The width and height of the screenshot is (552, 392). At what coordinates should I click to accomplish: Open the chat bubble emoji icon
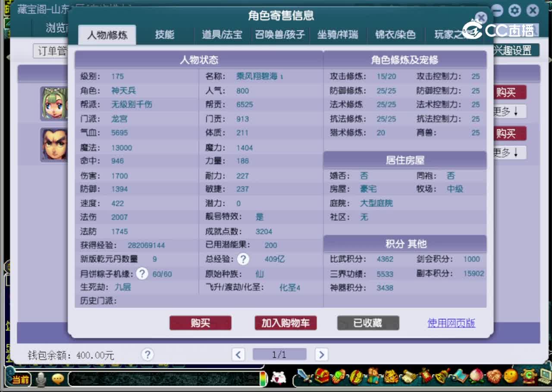pyautogui.click(x=58, y=379)
